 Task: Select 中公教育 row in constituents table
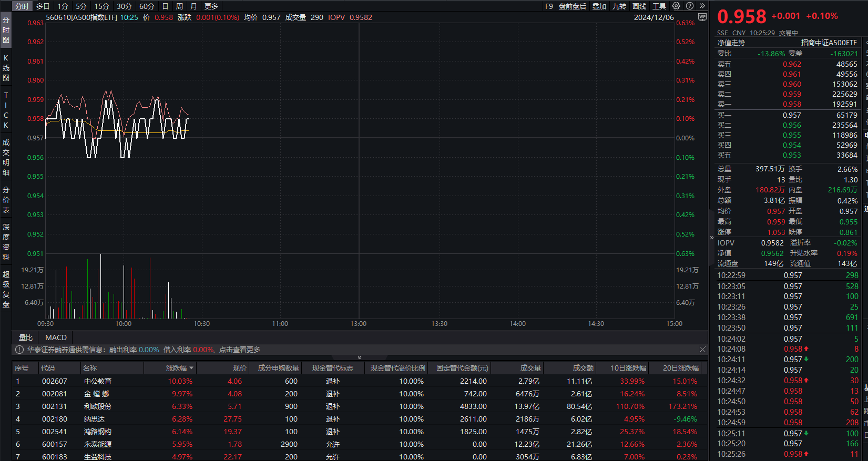(98, 381)
